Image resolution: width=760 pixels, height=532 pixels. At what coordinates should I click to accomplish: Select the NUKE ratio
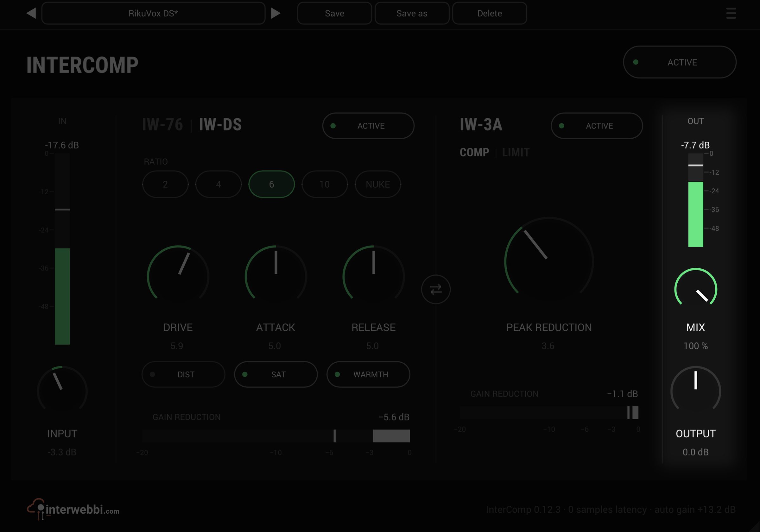pos(378,184)
